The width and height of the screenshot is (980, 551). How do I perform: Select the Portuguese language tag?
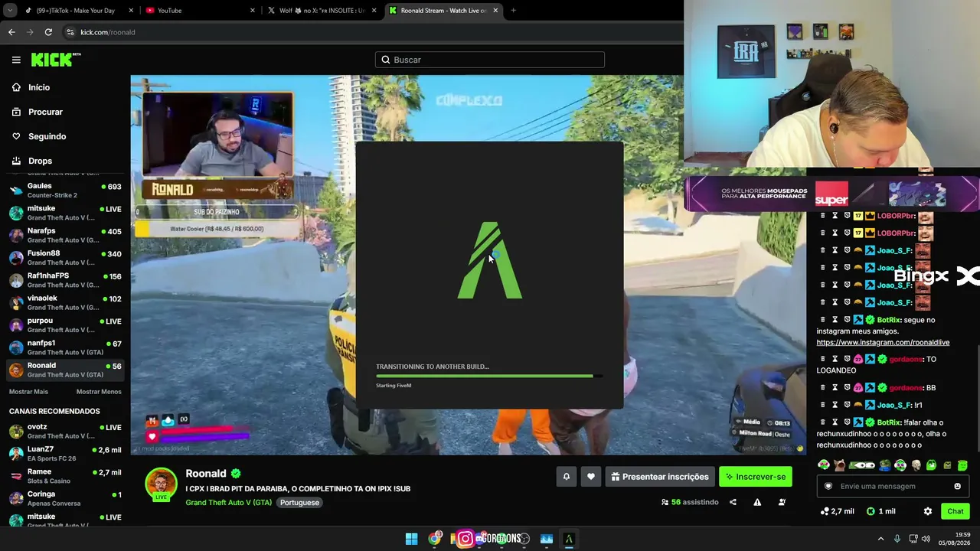[x=299, y=503]
